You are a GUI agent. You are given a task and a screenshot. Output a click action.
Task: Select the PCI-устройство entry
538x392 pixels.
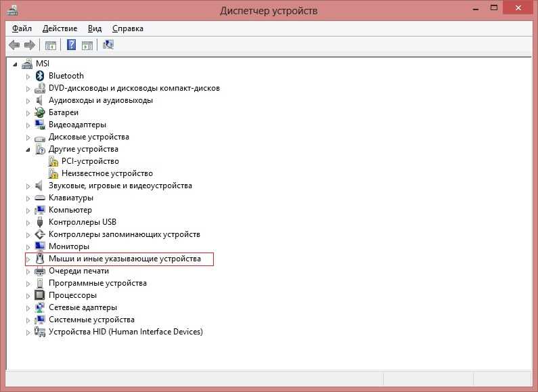pyautogui.click(x=90, y=161)
